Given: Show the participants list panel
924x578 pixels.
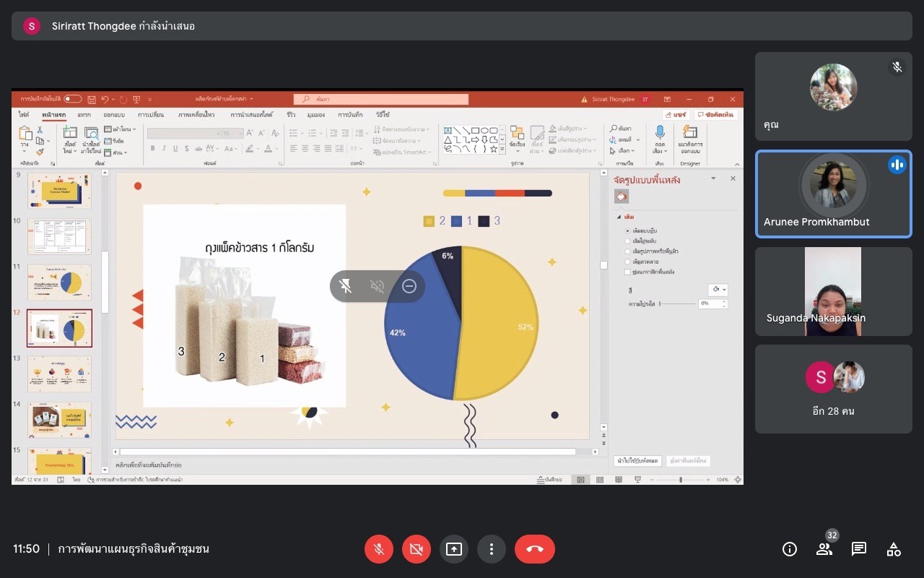Looking at the screenshot, I should [x=824, y=549].
